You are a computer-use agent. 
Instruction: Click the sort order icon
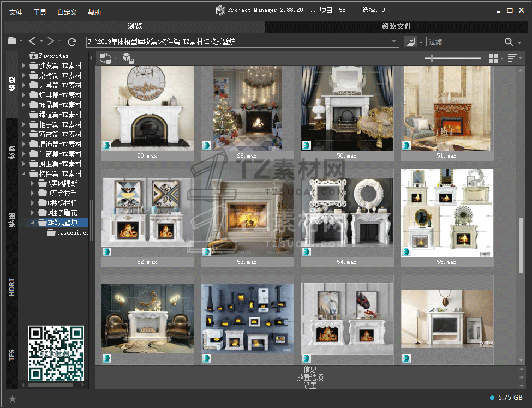[x=512, y=58]
